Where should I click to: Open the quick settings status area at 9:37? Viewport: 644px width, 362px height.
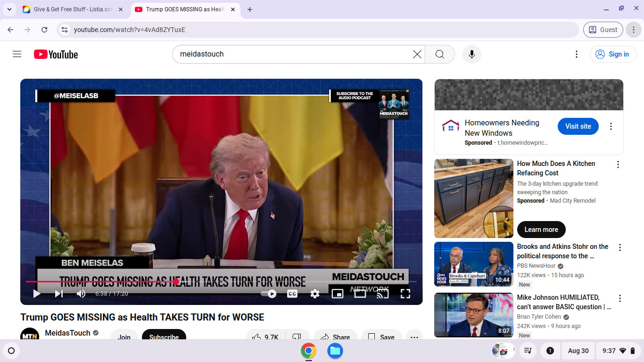(619, 351)
